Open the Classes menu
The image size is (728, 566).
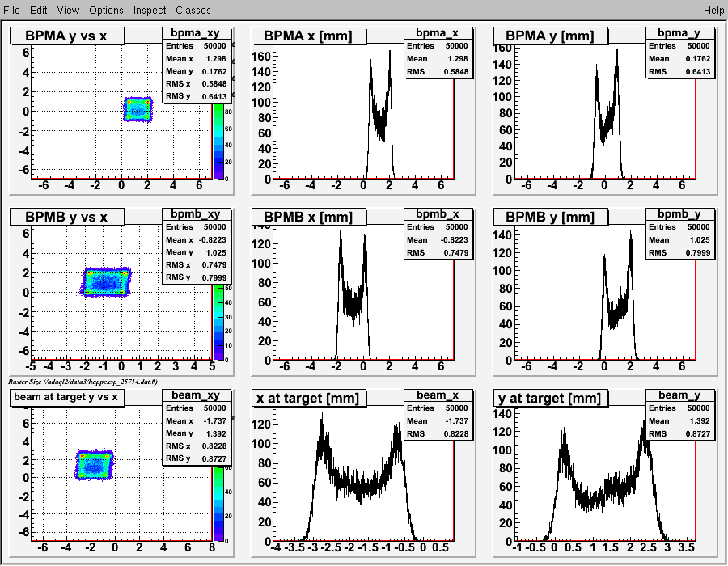(x=193, y=11)
